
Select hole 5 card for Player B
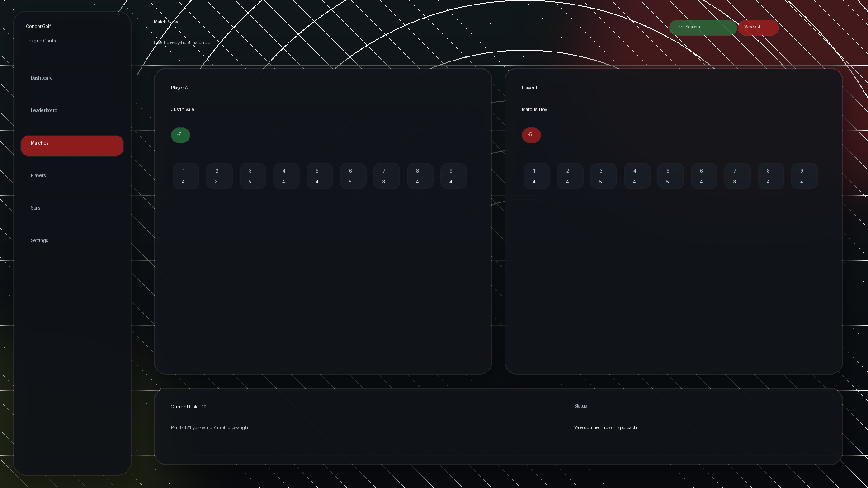(x=670, y=176)
